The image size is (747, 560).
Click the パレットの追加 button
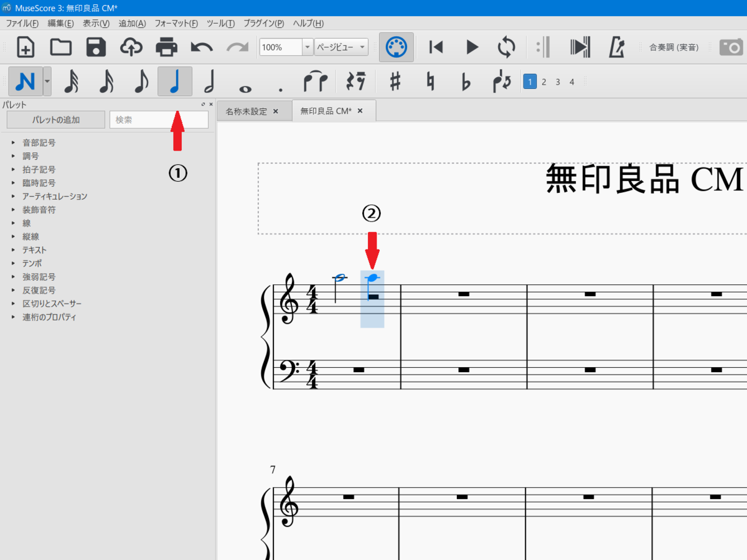pyautogui.click(x=56, y=119)
